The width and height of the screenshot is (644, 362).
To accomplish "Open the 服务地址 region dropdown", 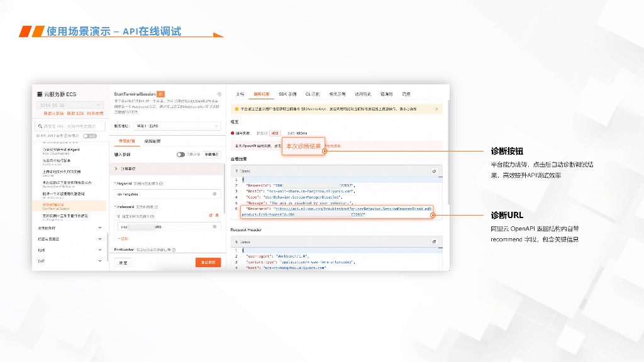I will pyautogui.click(x=177, y=126).
